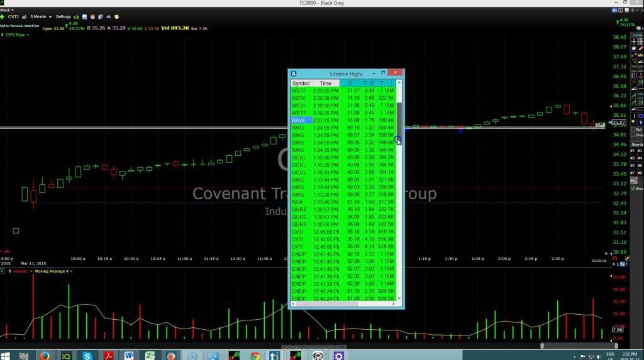The width and height of the screenshot is (644, 360).
Task: Select drawing board #1
Action: (x=633, y=151)
